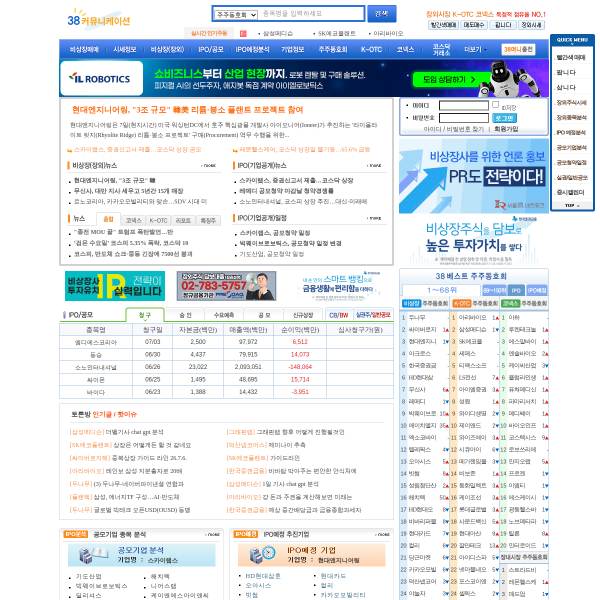This screenshot has height=600, width=600.
Task: Open trending stock 삼성메디슨 link
Action: click(278, 34)
